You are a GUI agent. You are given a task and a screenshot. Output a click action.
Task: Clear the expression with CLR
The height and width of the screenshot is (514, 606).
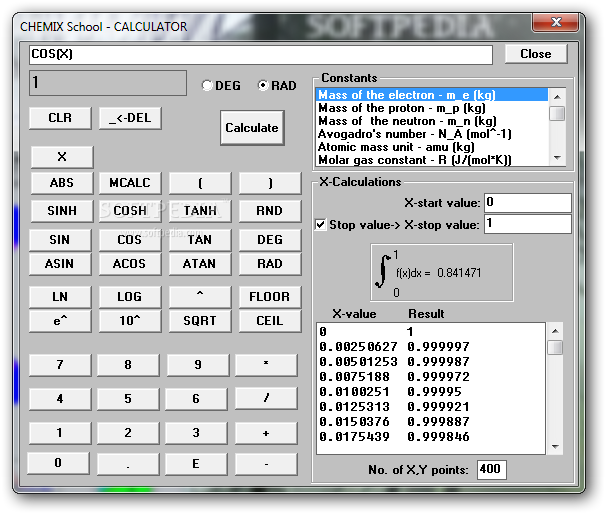click(x=60, y=118)
